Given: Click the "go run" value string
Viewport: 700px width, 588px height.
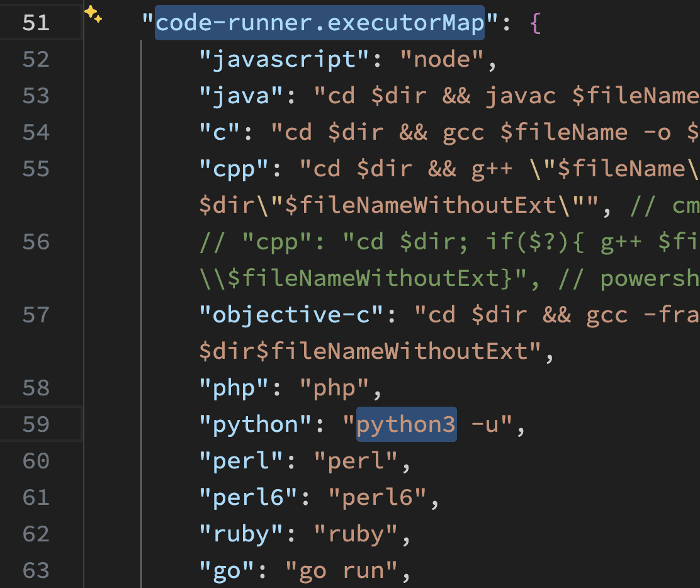Looking at the screenshot, I should [x=342, y=570].
